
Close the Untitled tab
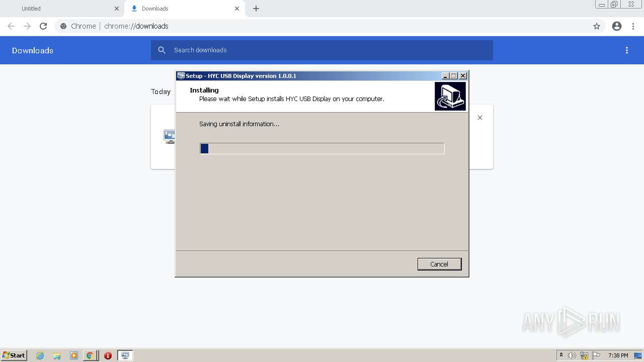click(x=117, y=9)
